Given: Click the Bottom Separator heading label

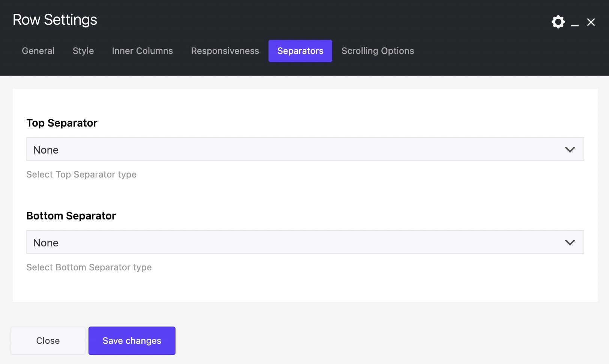Looking at the screenshot, I should coord(71,216).
